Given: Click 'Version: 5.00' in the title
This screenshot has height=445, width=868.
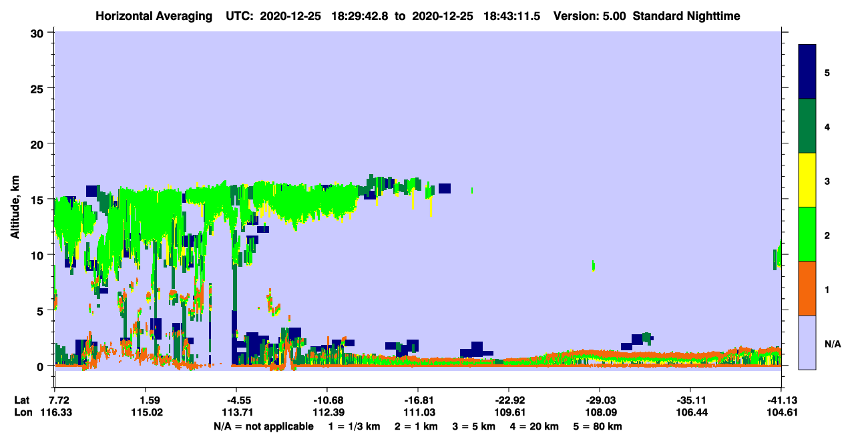Looking at the screenshot, I should click(590, 15).
